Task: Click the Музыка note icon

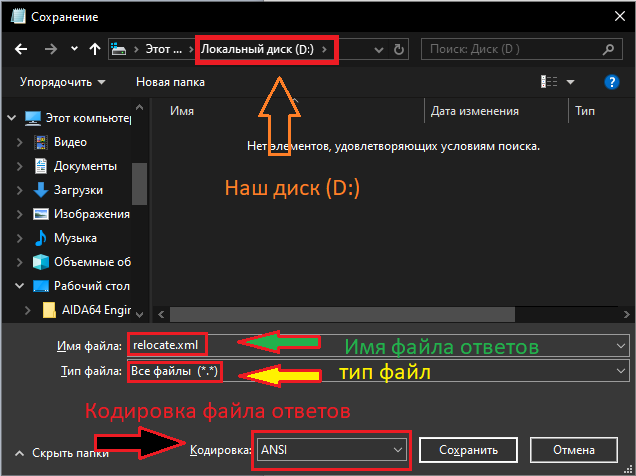Action: [41, 238]
